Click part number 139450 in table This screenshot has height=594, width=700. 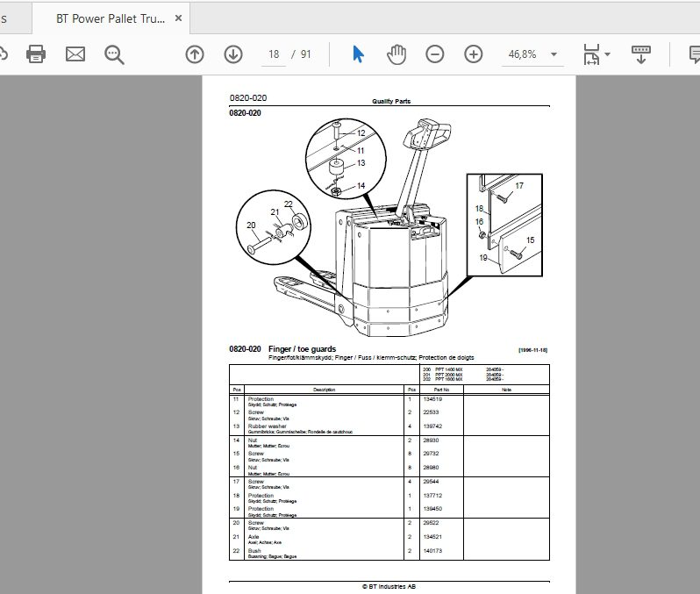(432, 509)
